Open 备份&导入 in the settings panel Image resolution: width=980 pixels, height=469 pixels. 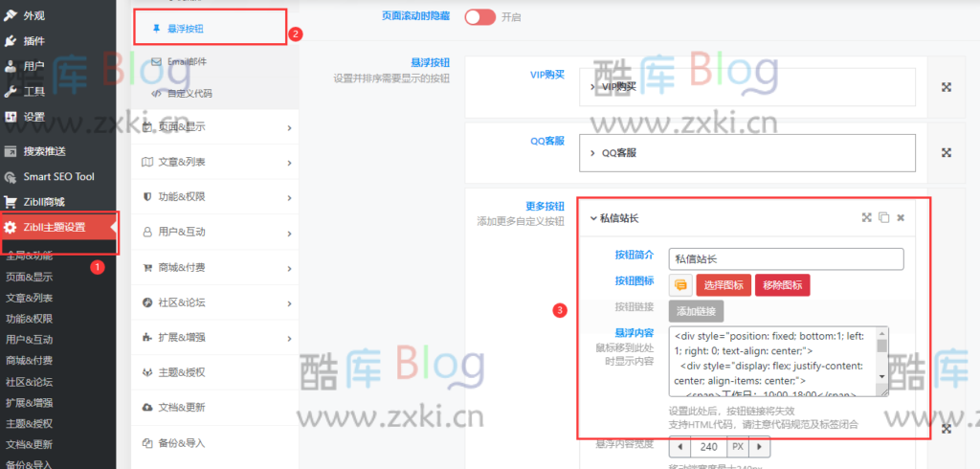click(x=215, y=443)
